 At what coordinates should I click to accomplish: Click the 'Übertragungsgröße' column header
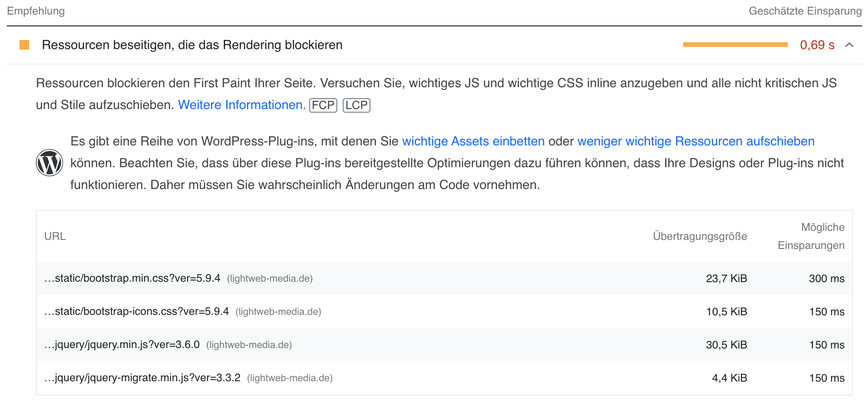700,236
